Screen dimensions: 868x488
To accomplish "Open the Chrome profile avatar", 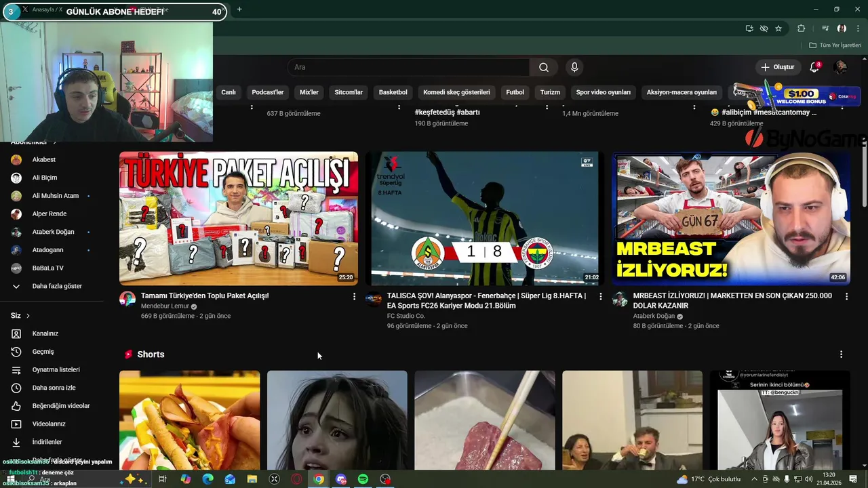I will (x=842, y=28).
